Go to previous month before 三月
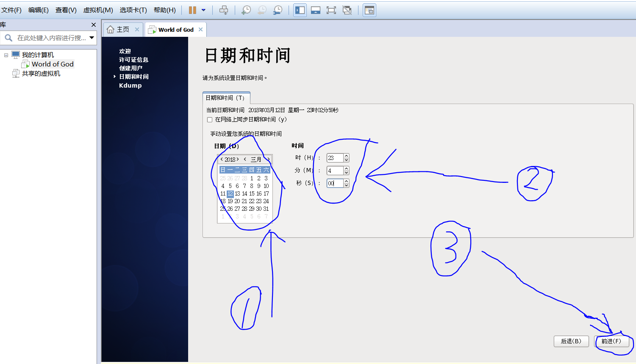Viewport: 636px width, 364px height. (x=245, y=160)
